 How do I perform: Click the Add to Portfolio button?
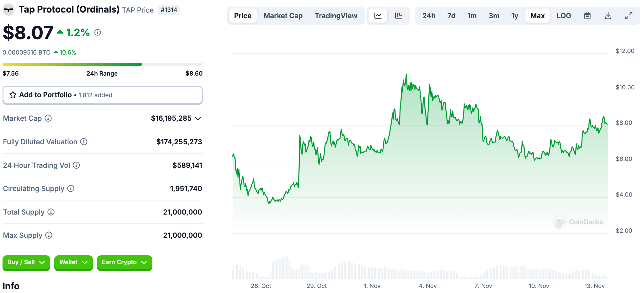[x=103, y=95]
